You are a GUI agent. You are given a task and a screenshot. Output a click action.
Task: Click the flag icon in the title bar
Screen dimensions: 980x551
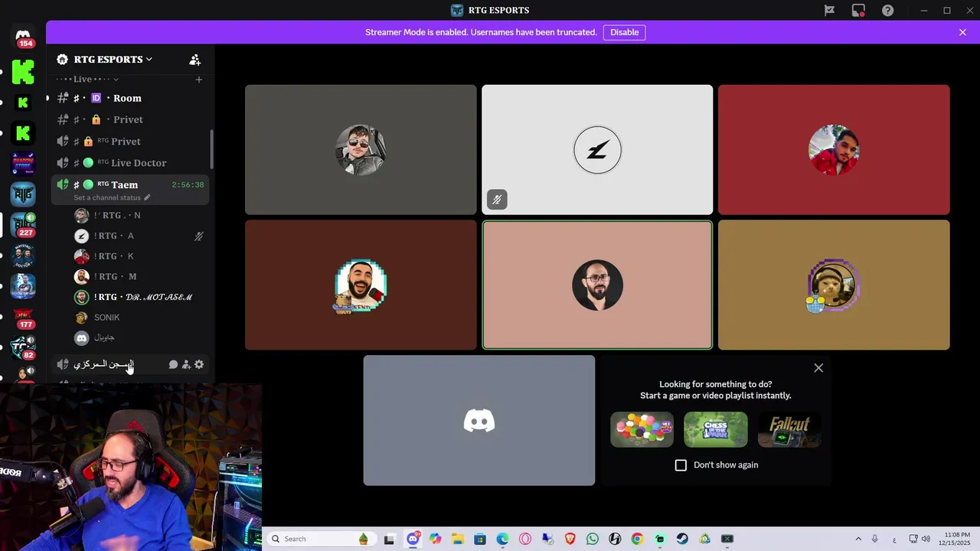point(829,10)
